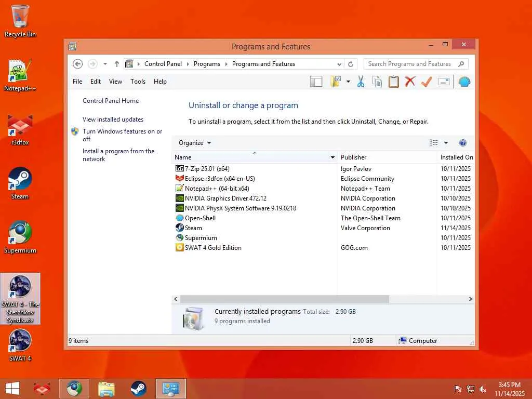Screen dimensions: 532x399
Task: Open the Name column filter dropdown
Action: [x=332, y=157]
